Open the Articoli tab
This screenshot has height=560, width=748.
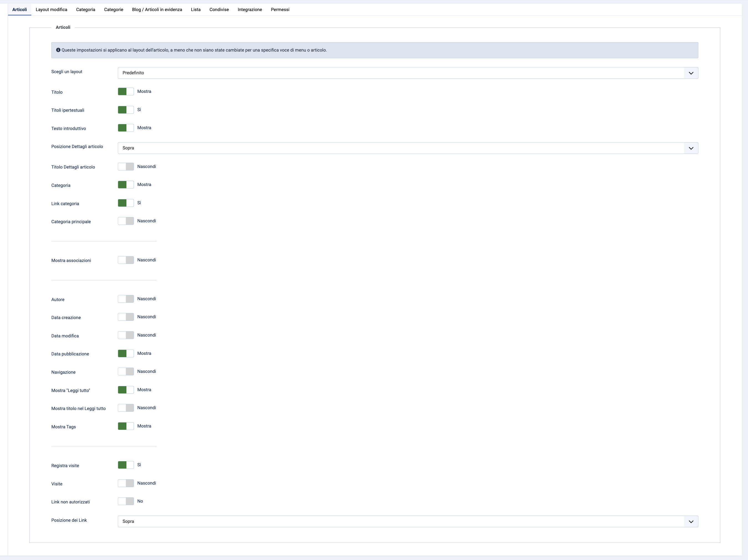[x=20, y=9]
